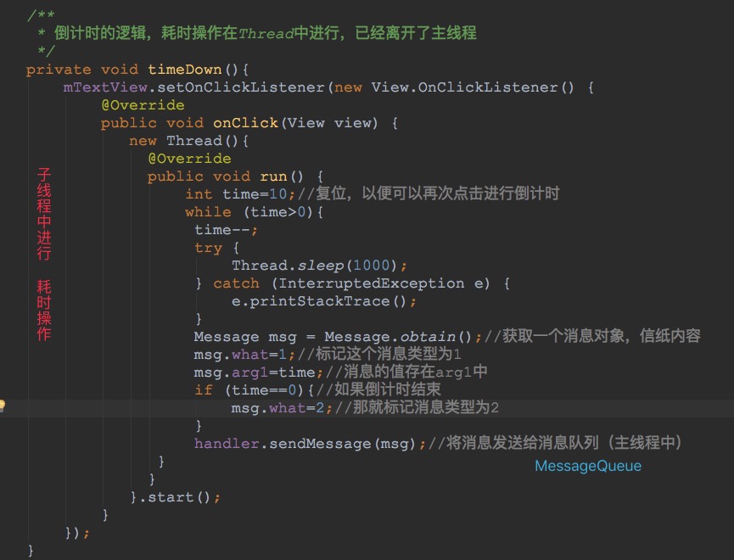Click the red vertical 子线程中进行 annotation
The width and height of the screenshot is (734, 560).
coord(44,214)
